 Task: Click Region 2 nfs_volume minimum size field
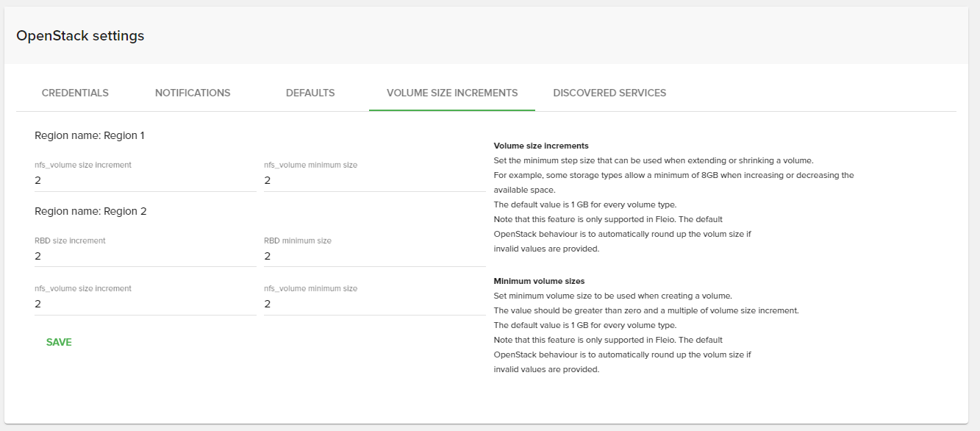tap(375, 304)
